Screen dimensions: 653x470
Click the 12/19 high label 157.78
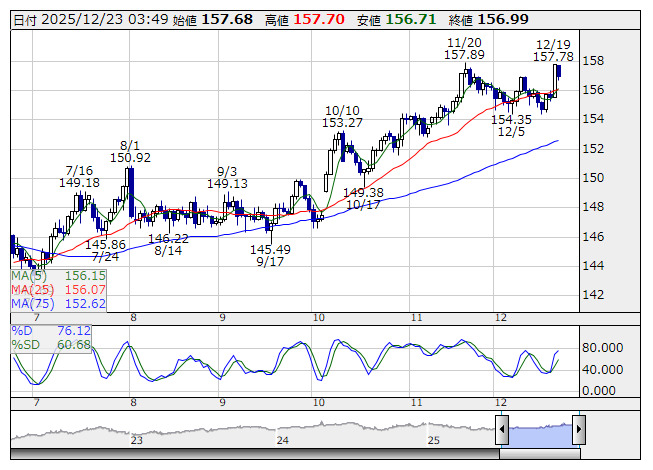tap(553, 57)
